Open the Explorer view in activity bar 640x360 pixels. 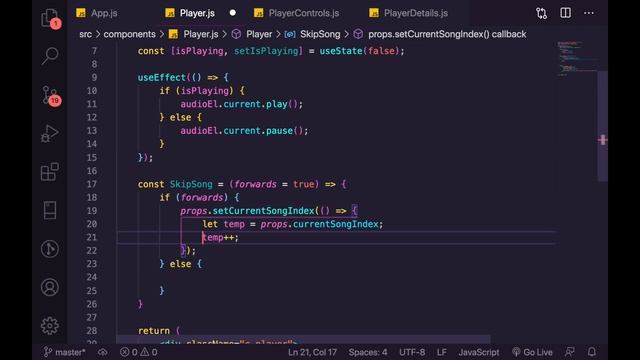[50, 18]
